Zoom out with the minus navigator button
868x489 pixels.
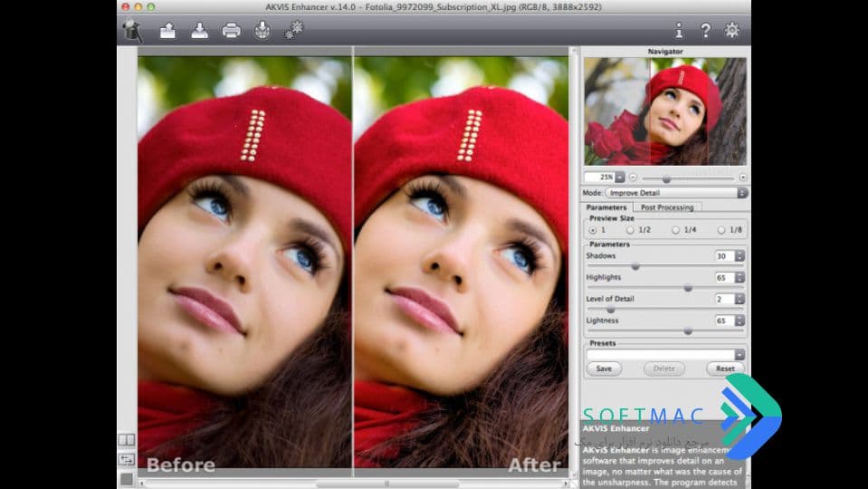pyautogui.click(x=633, y=177)
